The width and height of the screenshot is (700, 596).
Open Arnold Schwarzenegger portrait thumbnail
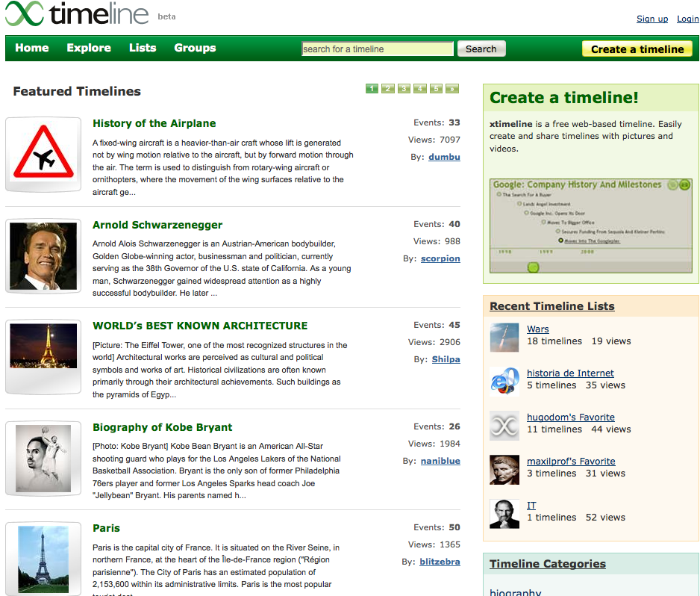click(43, 256)
